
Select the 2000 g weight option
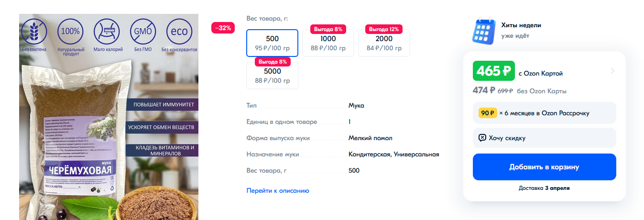(384, 43)
